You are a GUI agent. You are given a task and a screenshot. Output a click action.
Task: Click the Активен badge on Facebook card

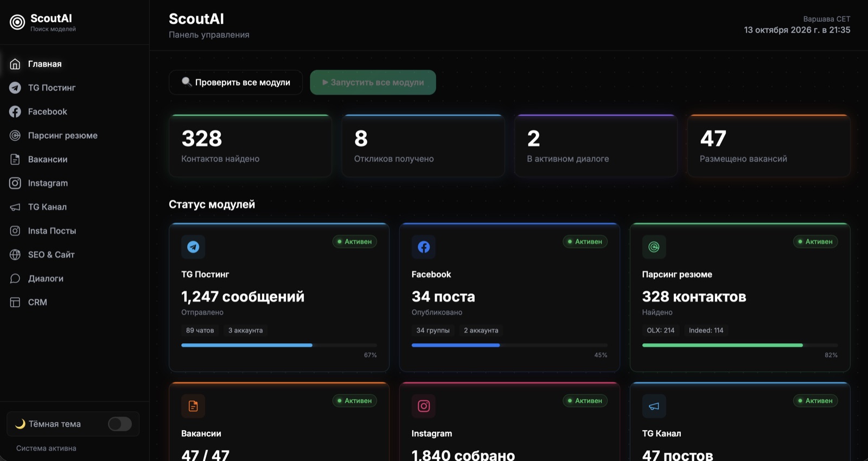click(x=585, y=242)
